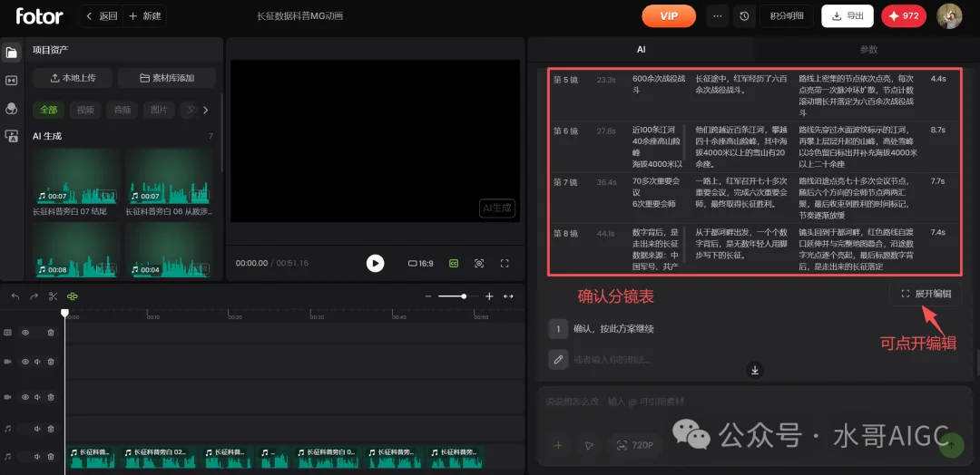This screenshot has width=980, height=475.
Task: Select the 音频 filter chip
Action: [x=122, y=110]
